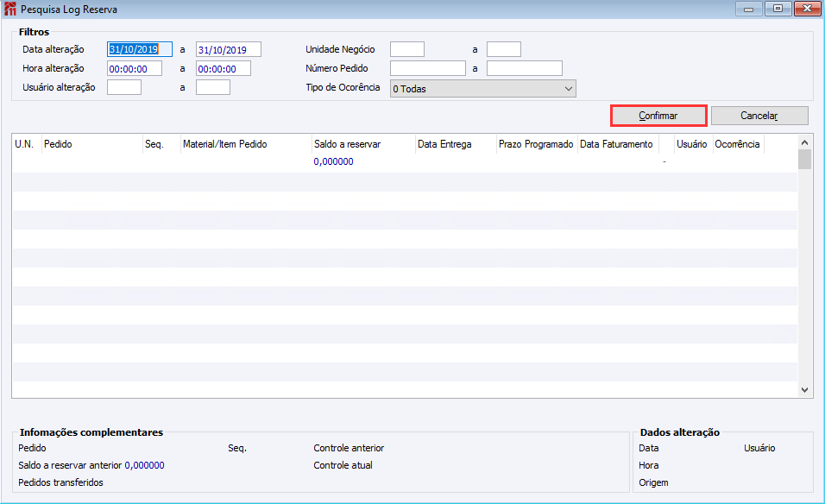Click the grid scrollbar down arrow
Screen dimensions: 825x504
(804, 390)
